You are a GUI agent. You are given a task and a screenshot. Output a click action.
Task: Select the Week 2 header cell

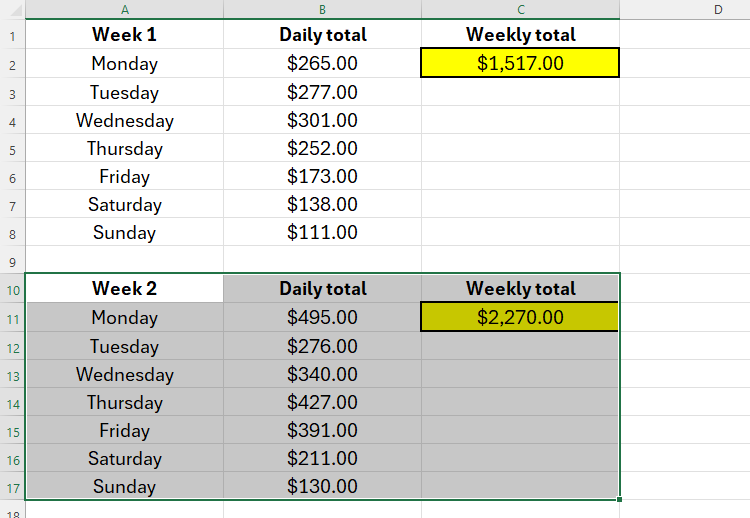tap(124, 288)
